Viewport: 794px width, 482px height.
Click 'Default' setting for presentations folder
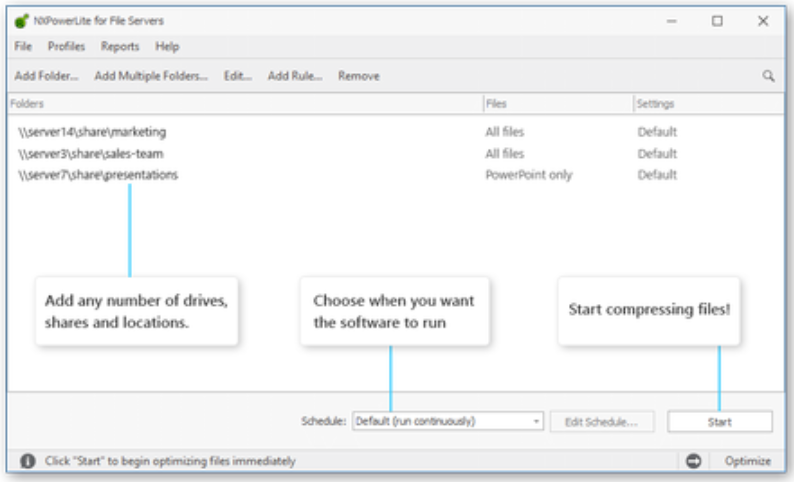[x=657, y=175]
